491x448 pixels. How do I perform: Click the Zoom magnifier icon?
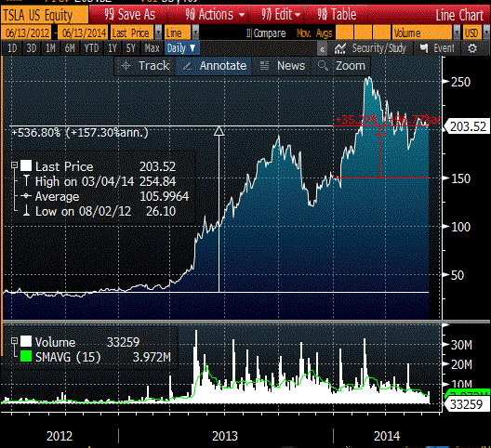pos(323,65)
